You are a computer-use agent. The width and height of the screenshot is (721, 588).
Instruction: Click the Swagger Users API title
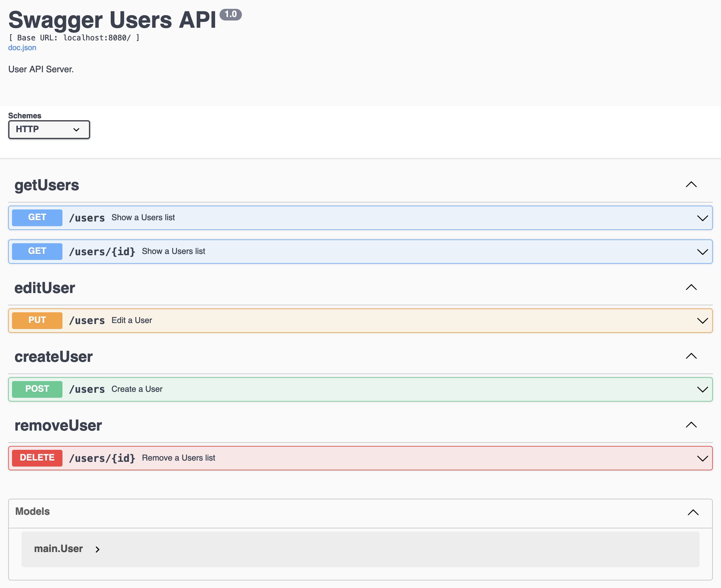112,20
